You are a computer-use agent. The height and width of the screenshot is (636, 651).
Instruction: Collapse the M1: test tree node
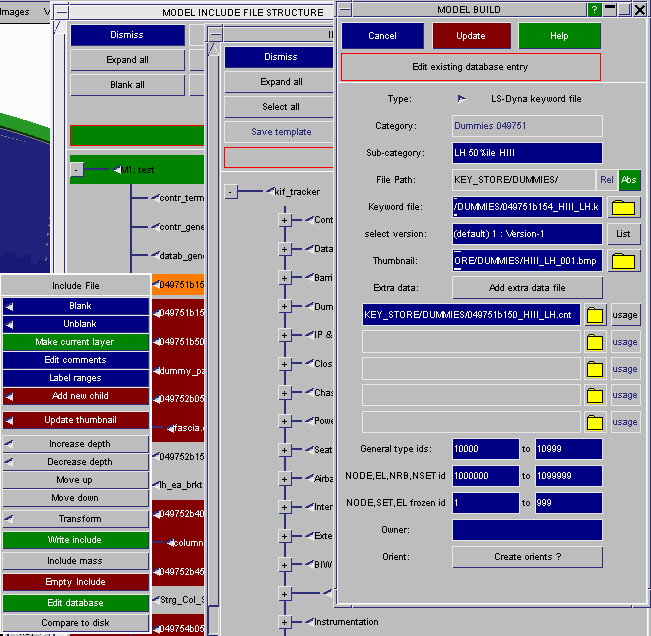[77, 170]
